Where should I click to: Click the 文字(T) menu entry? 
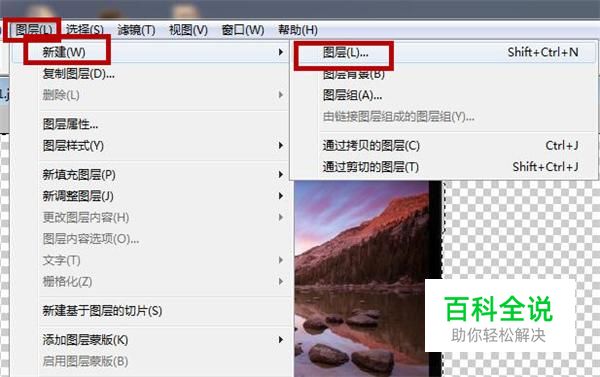tap(61, 260)
